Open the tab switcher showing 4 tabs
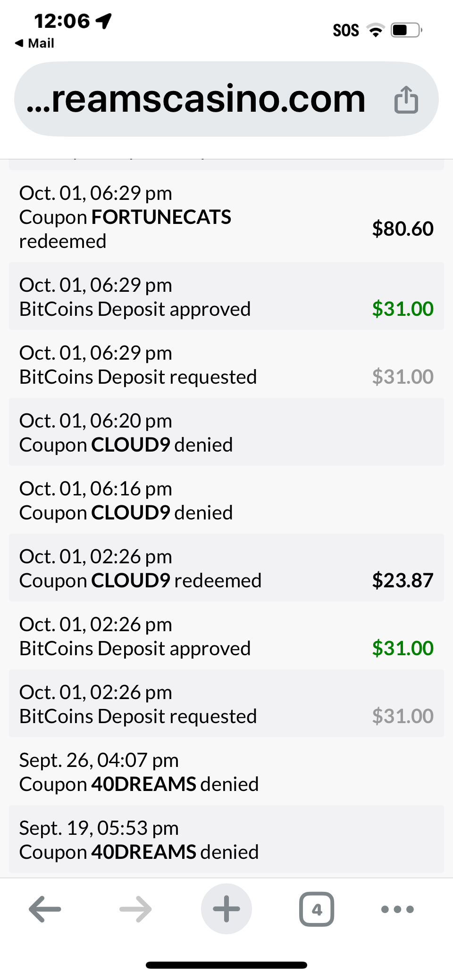This screenshot has width=453, height=980. click(x=317, y=909)
